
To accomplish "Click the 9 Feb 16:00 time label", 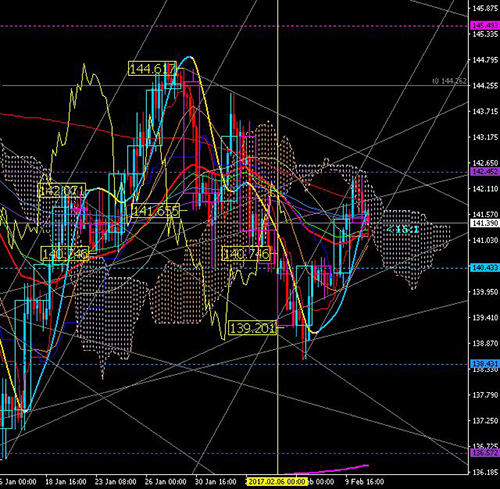I will pos(364,482).
